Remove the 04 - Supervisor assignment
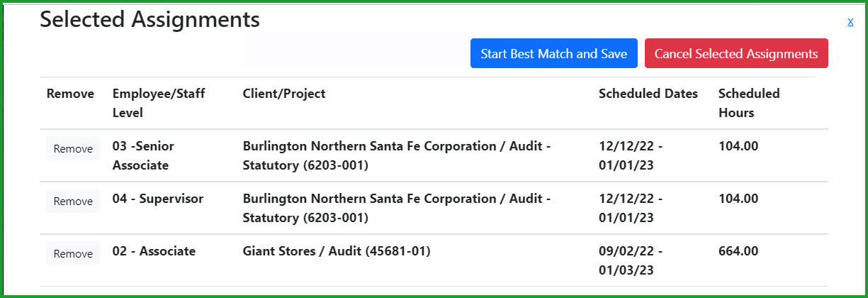Screen dimensions: 868x298 73,202
